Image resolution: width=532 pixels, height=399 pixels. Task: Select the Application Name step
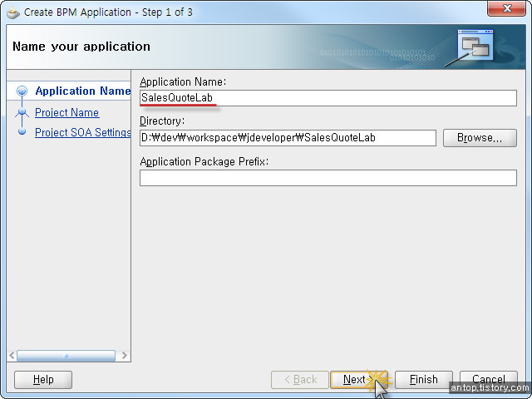83,91
